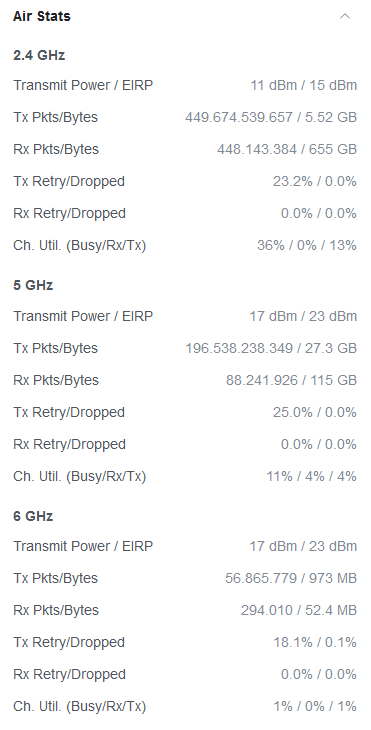The width and height of the screenshot is (371, 730).
Task: Click the 11 dBm / 15 dBm value
Action: coord(304,86)
